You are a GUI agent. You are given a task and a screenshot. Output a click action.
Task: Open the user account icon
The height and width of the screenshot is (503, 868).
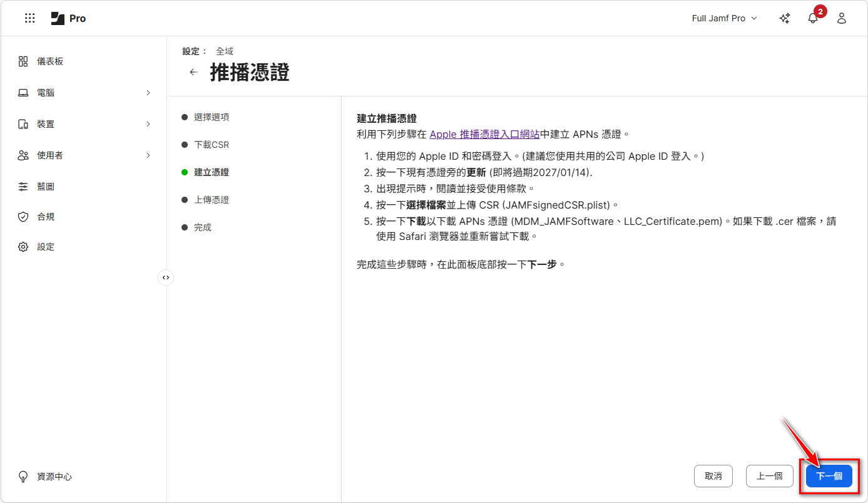pyautogui.click(x=842, y=18)
